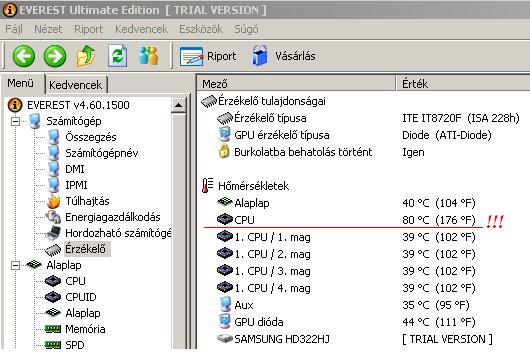Click the sidebar scrollbar up arrow
Image resolution: width=530 pixels, height=360 pixels.
pos(178,105)
